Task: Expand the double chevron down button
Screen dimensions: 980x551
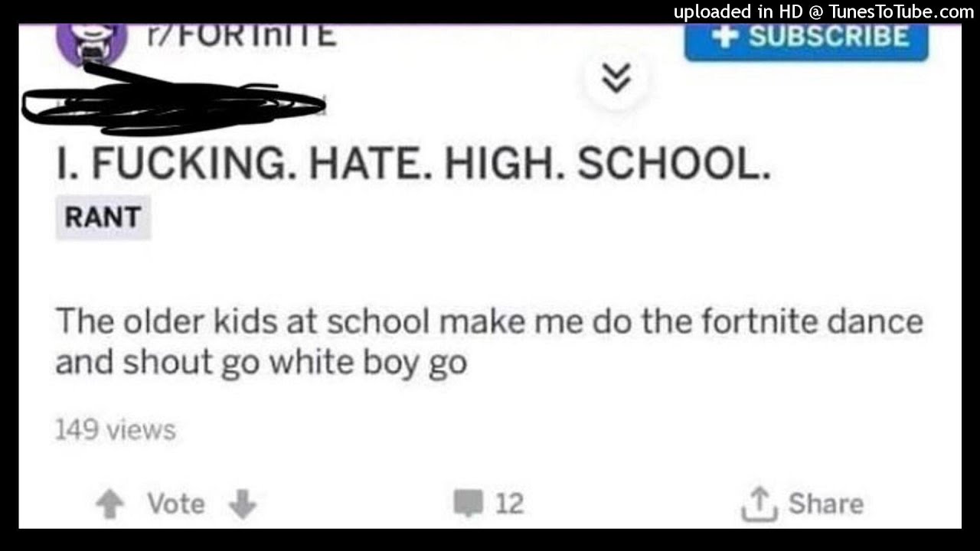Action: pyautogui.click(x=617, y=78)
